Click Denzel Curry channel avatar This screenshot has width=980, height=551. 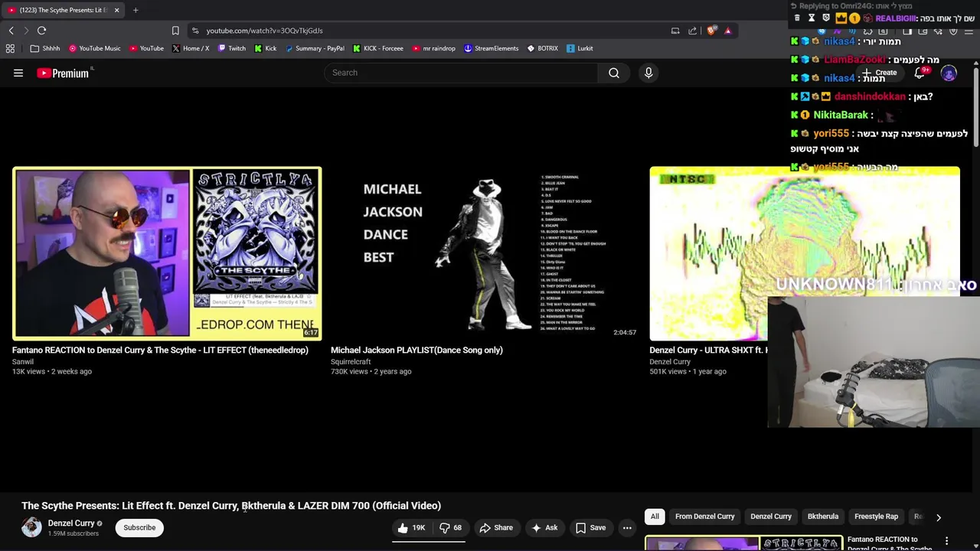coord(31,527)
